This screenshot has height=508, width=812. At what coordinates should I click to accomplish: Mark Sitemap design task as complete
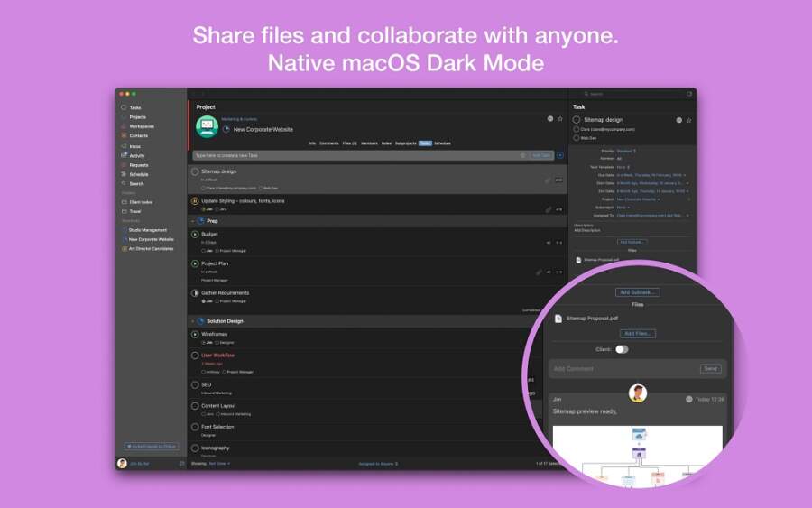click(195, 171)
